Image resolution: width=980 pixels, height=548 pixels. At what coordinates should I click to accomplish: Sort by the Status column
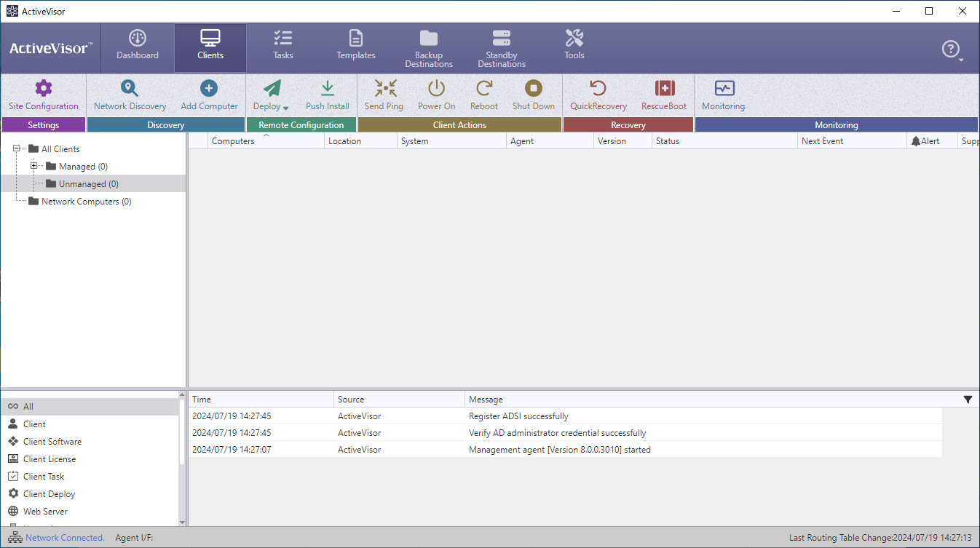(x=725, y=141)
